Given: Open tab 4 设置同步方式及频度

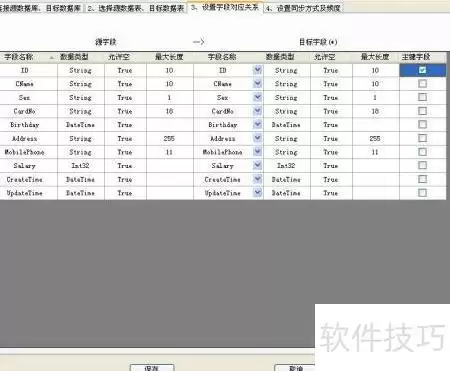Looking at the screenshot, I should (x=303, y=8).
